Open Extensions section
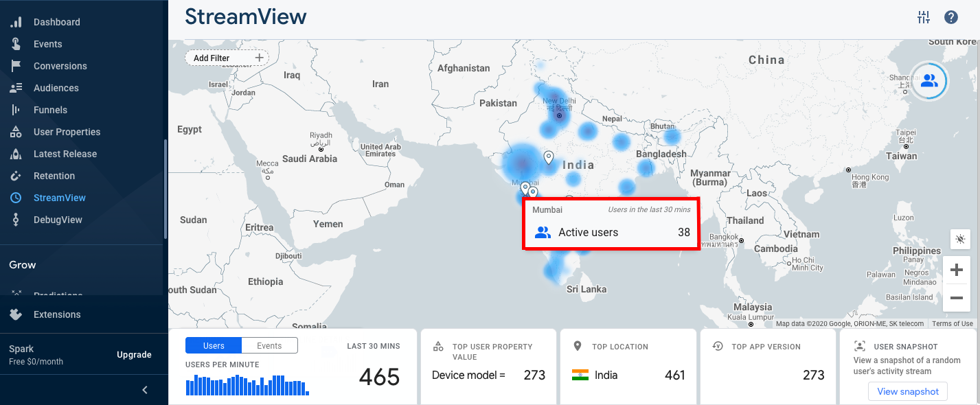Screen dimensions: 980x405 tap(57, 314)
